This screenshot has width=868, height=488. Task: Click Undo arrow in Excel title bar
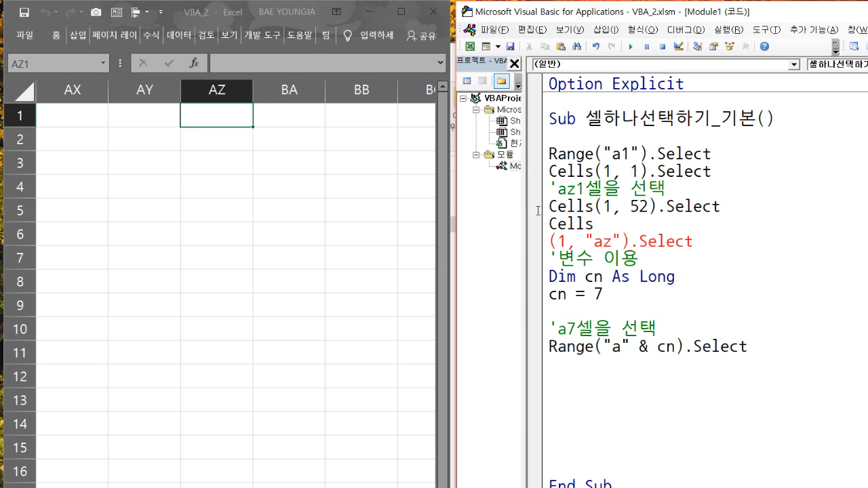pyautogui.click(x=45, y=12)
